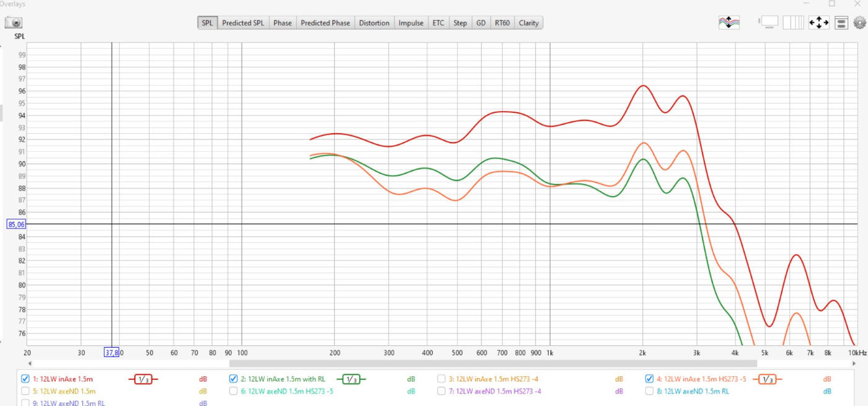
Task: Show the graph controls panel icon
Action: coord(841,23)
